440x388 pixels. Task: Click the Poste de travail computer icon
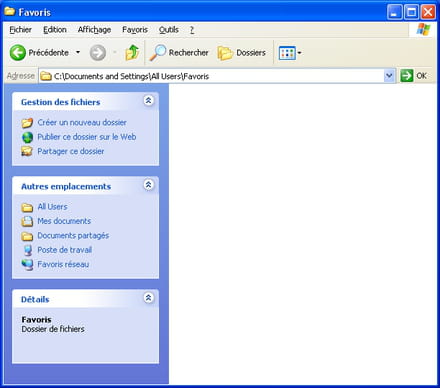pos(28,250)
